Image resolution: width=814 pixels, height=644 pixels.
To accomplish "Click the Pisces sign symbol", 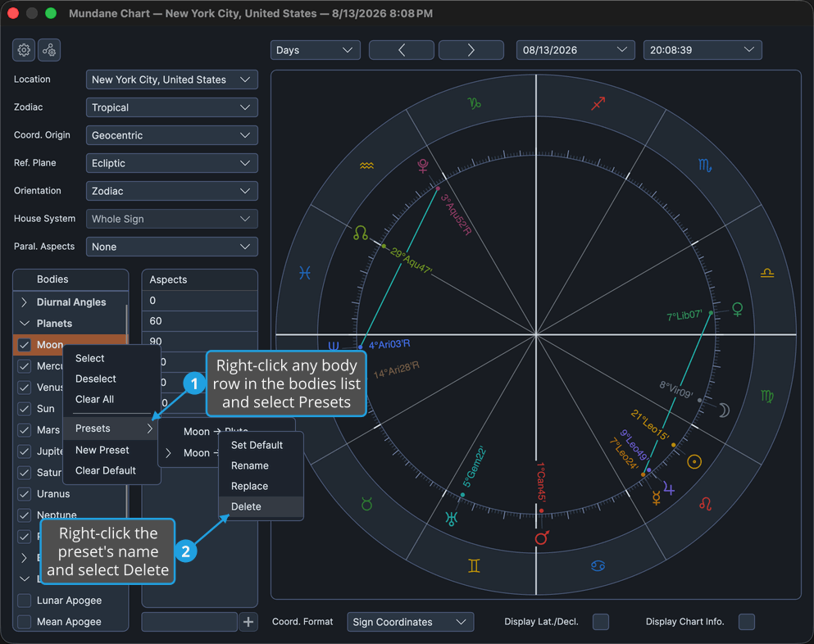I will (x=305, y=273).
